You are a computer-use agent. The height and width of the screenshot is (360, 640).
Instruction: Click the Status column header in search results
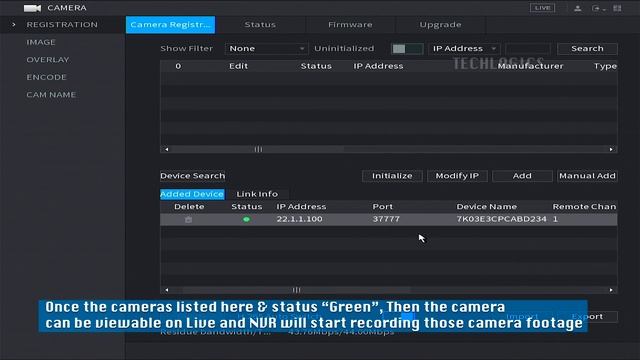pyautogui.click(x=316, y=66)
